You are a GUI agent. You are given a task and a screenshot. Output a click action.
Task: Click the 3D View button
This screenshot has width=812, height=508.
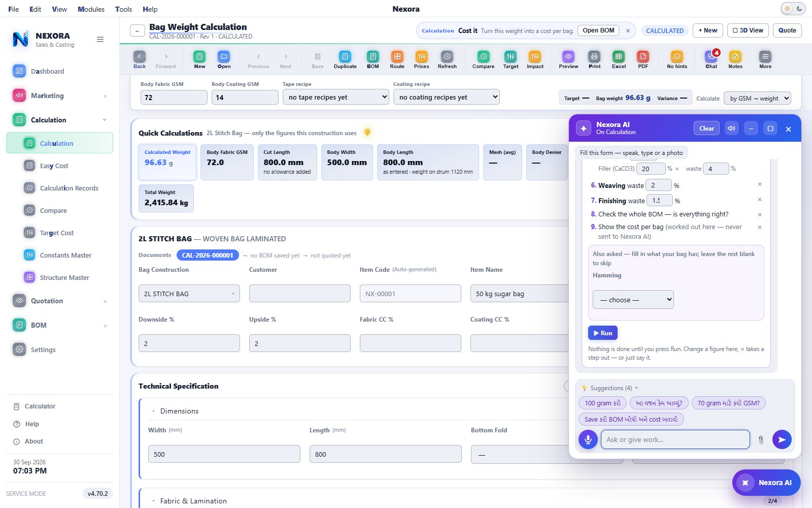[748, 30]
